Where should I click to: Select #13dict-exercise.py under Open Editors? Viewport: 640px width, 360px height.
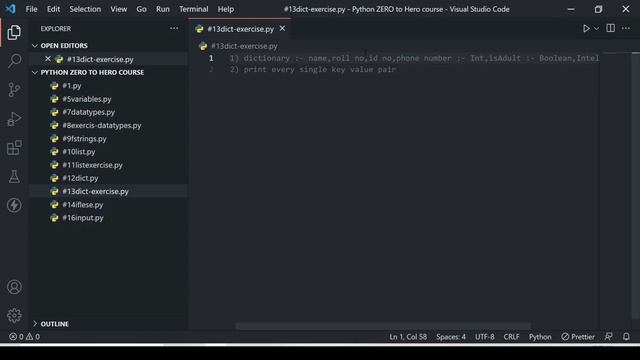(109, 59)
